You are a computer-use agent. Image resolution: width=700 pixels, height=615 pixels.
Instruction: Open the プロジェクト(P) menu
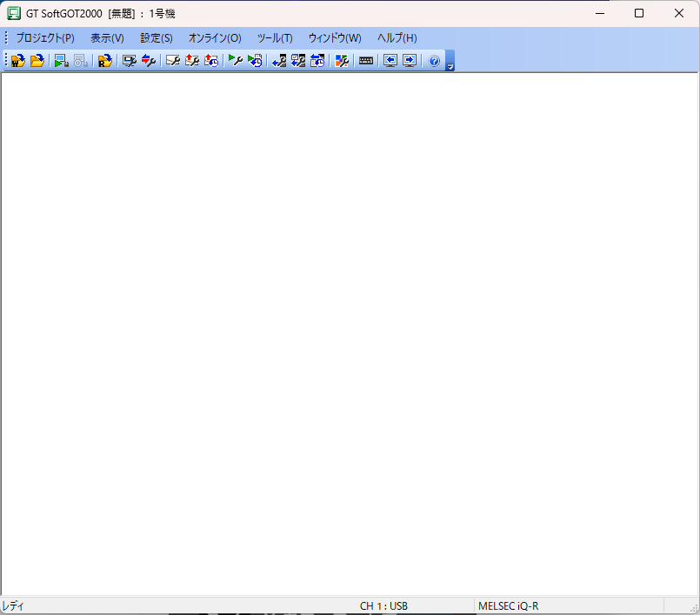tap(45, 38)
